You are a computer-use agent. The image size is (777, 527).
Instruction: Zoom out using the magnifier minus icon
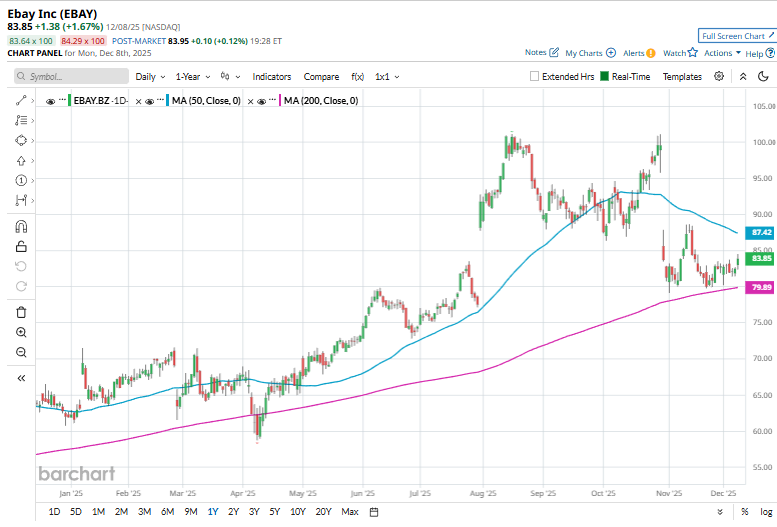21,352
